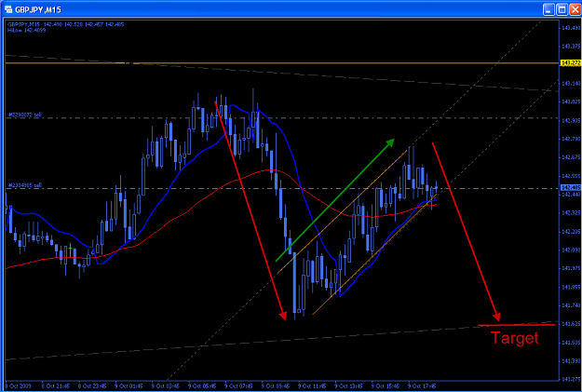This screenshot has width=582, height=392.
Task: Click the 143.140 price scale label
Action: (x=571, y=84)
